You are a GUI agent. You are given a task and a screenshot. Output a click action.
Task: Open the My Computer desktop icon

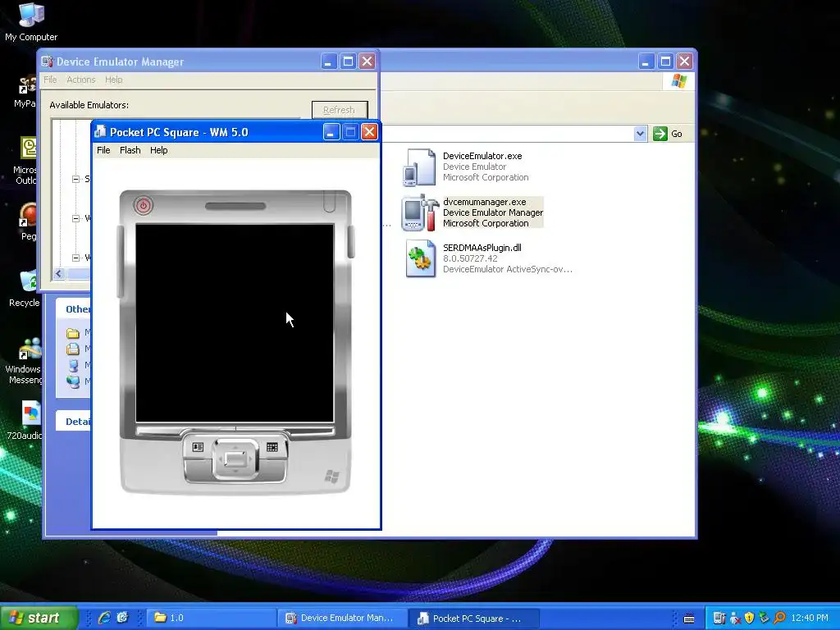point(31,22)
